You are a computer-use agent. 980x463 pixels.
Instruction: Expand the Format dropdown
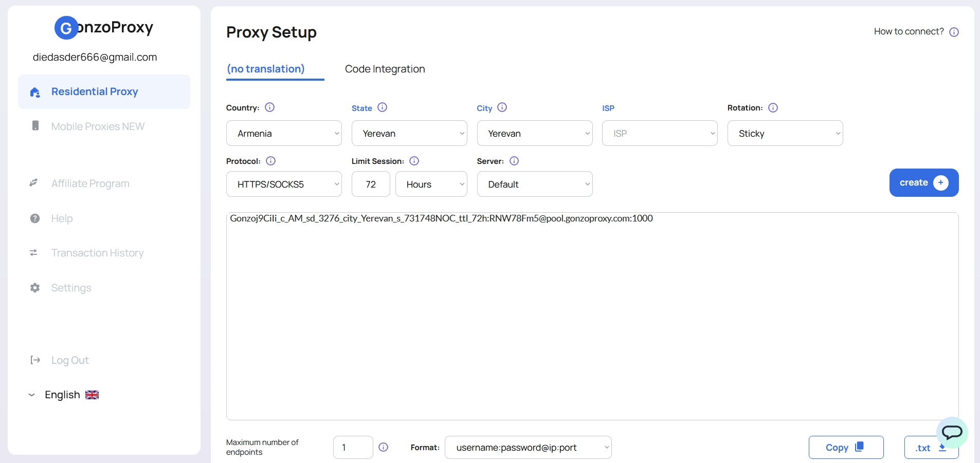[528, 448]
